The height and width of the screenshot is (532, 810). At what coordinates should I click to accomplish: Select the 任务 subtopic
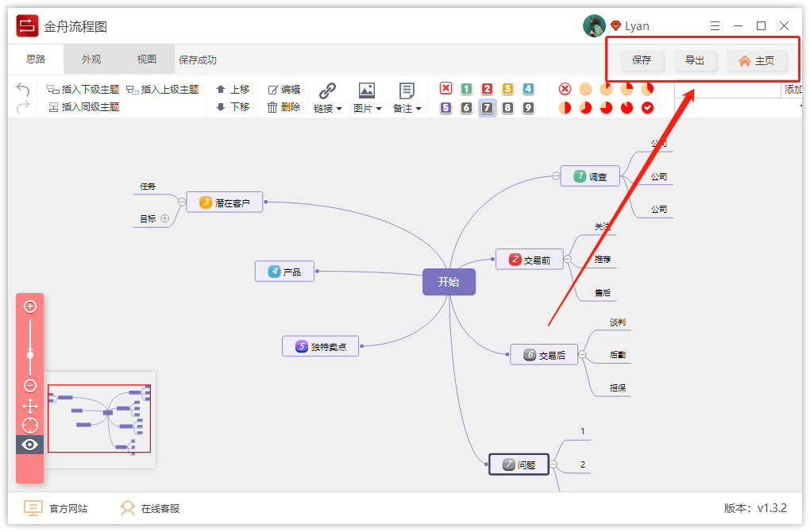pyautogui.click(x=148, y=187)
